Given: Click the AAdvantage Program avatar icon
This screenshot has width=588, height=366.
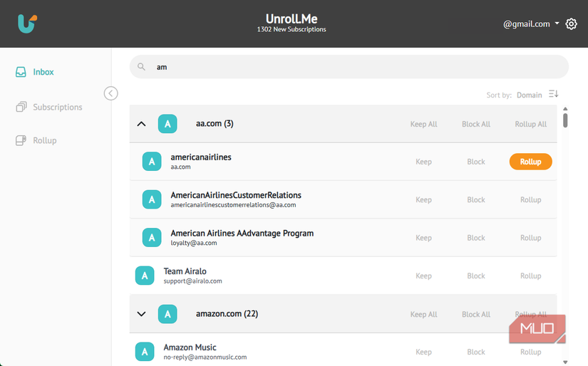Looking at the screenshot, I should pyautogui.click(x=152, y=238).
